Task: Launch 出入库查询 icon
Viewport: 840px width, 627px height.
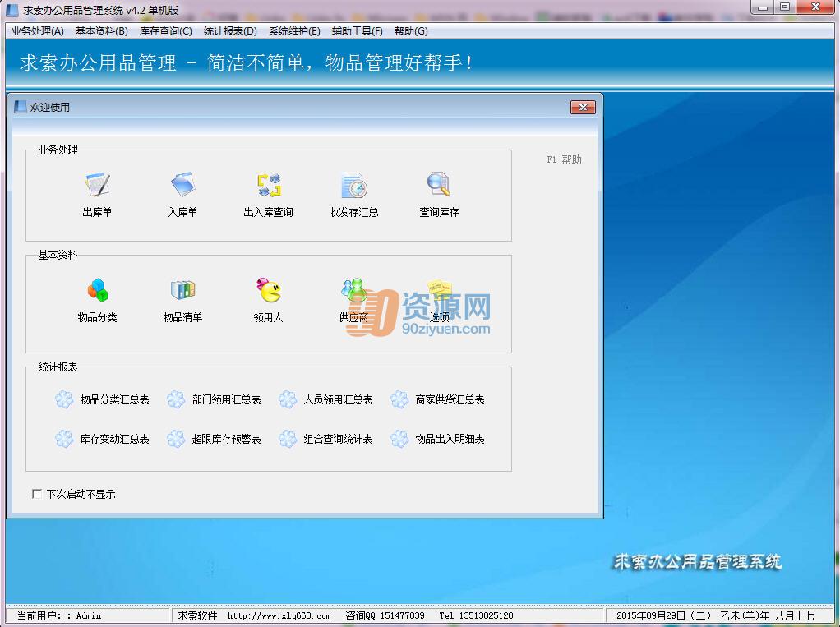Action: pos(269,185)
